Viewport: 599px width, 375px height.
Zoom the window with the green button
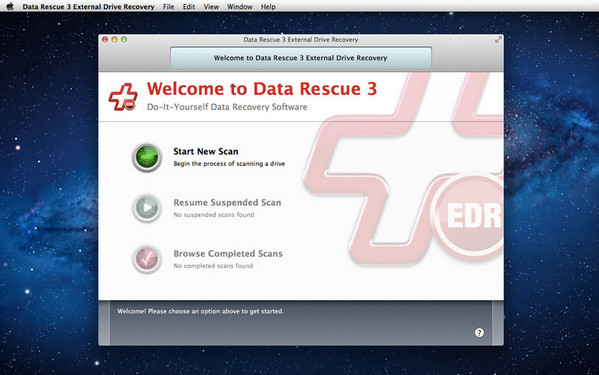tap(124, 39)
